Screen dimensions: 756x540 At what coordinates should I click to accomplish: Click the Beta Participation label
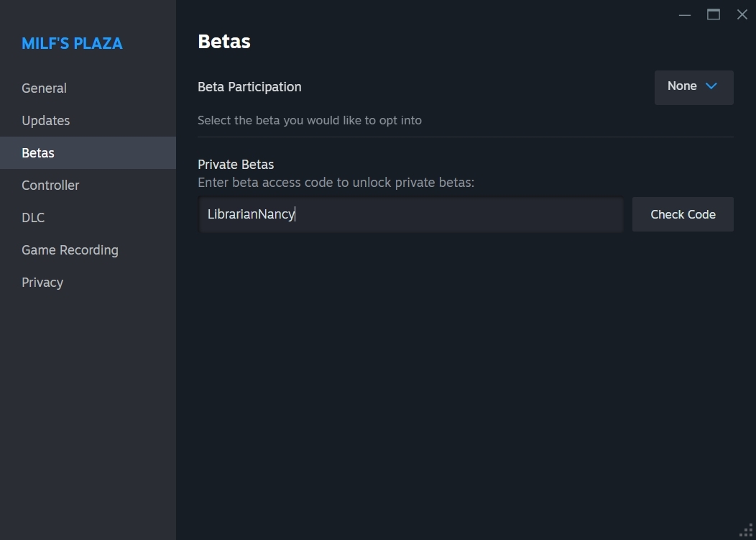point(249,87)
